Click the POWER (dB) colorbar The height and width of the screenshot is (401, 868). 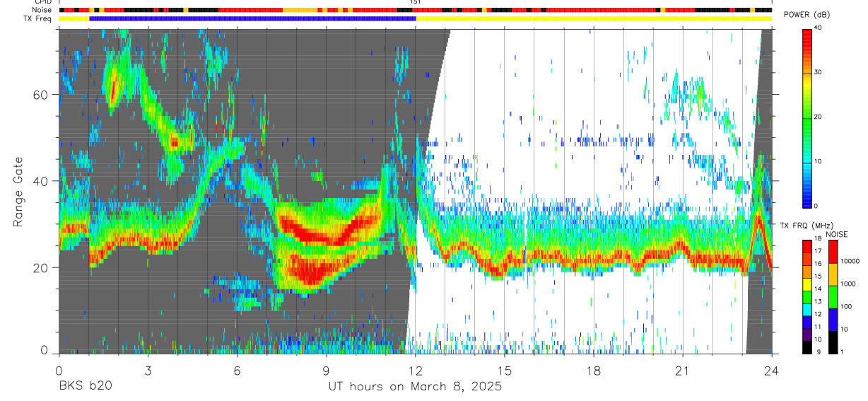pos(807,117)
